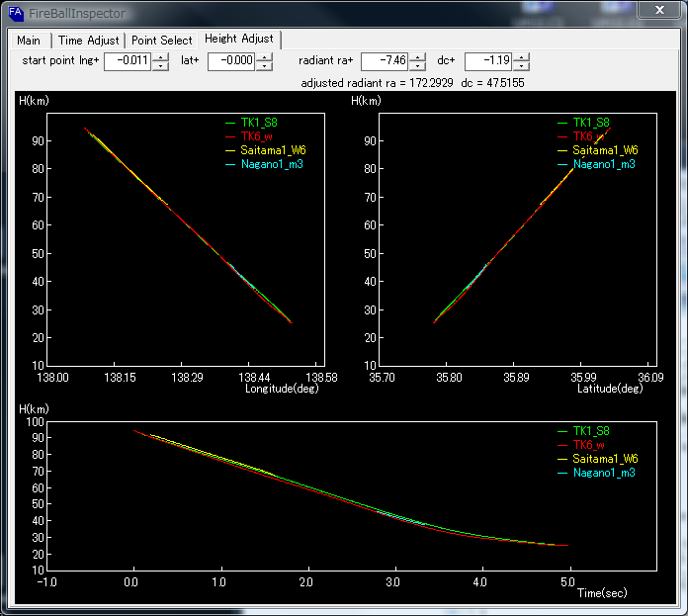Click the Height Adjust tab
Screen dimensions: 688x616
pos(239,40)
